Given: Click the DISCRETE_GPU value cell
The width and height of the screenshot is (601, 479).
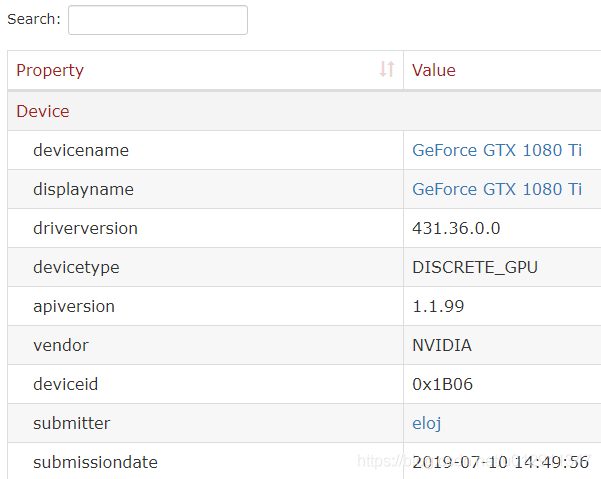Looking at the screenshot, I should tap(502, 267).
